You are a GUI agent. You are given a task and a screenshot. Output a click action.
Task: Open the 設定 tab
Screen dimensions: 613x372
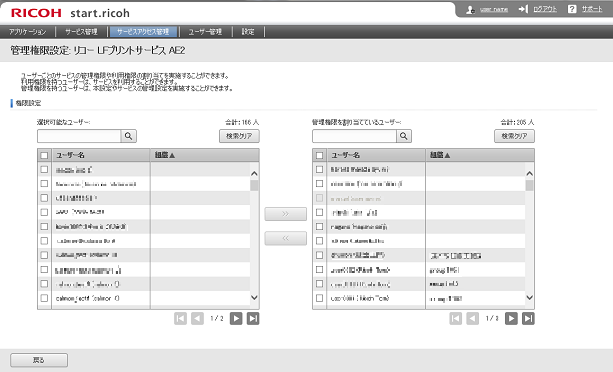248,32
